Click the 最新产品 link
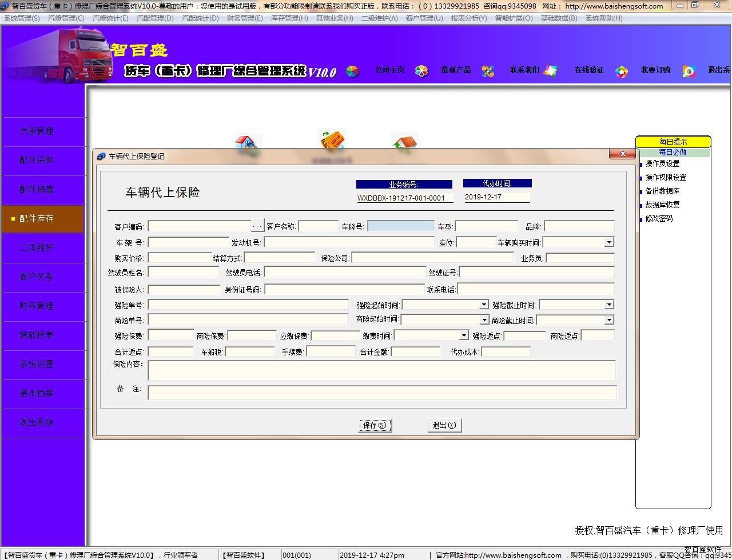Viewport: 732px width, 560px height. click(456, 70)
